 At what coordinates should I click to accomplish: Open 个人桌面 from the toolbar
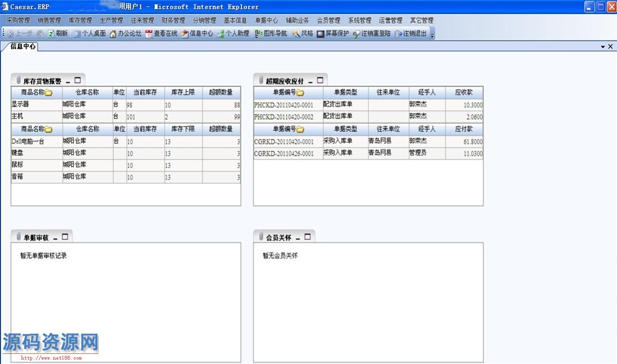click(90, 34)
